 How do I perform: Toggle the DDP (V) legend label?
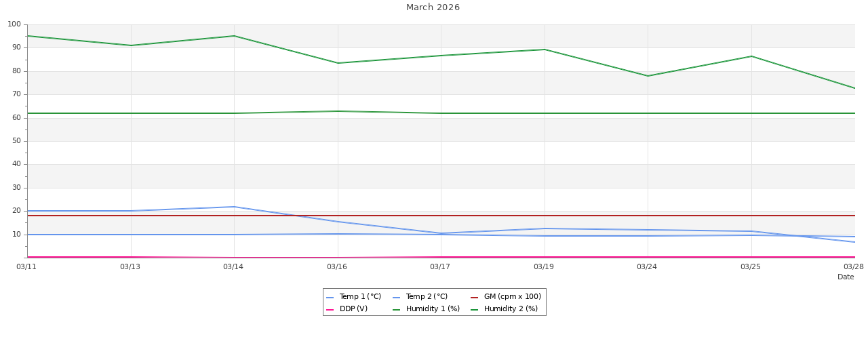(353, 309)
